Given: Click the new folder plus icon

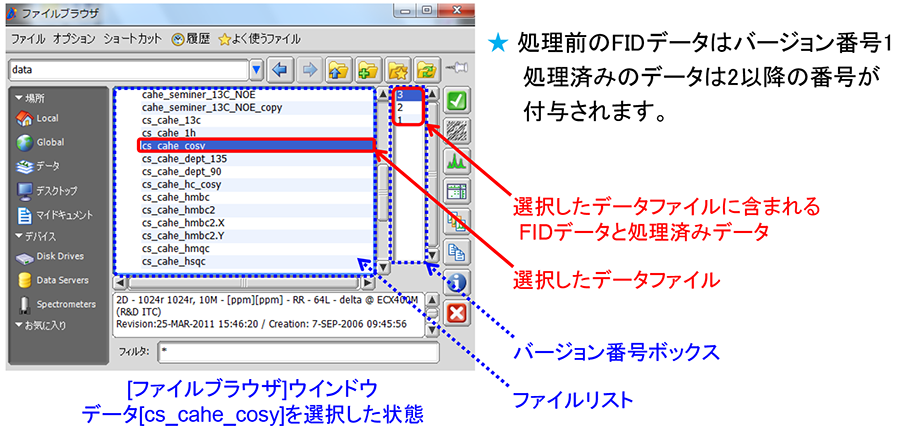Looking at the screenshot, I should click(370, 71).
